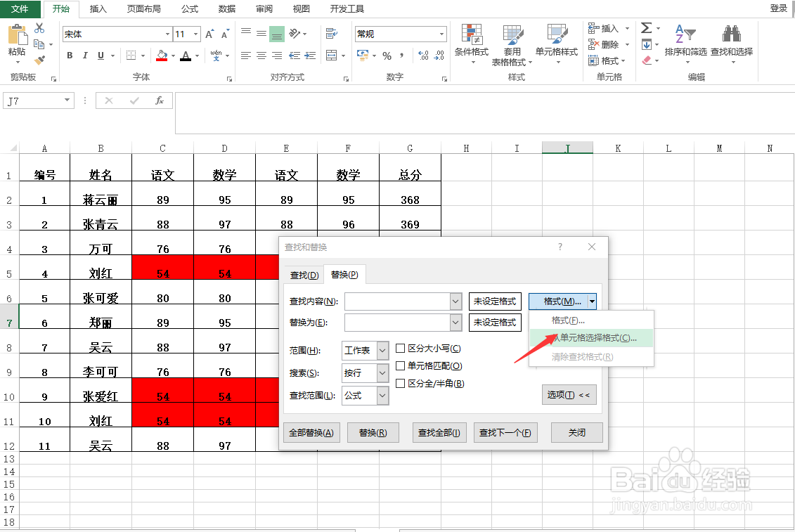This screenshot has height=532, width=795.
Task: Expand the 查找内容 combo box arrow
Action: point(455,301)
